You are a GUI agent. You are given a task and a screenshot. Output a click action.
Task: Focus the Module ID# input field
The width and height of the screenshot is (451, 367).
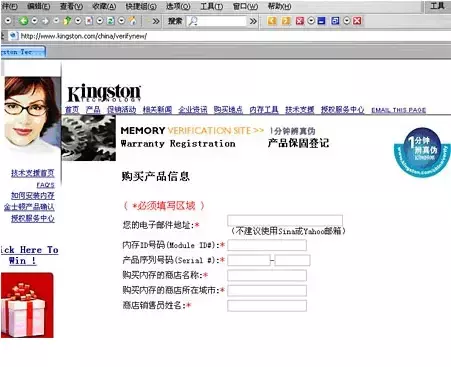pos(267,245)
